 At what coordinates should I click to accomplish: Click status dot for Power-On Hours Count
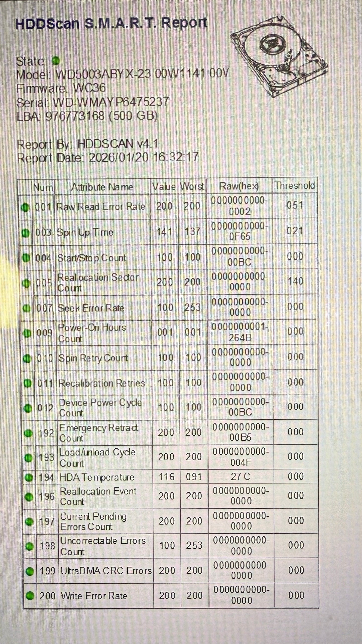(x=27, y=333)
